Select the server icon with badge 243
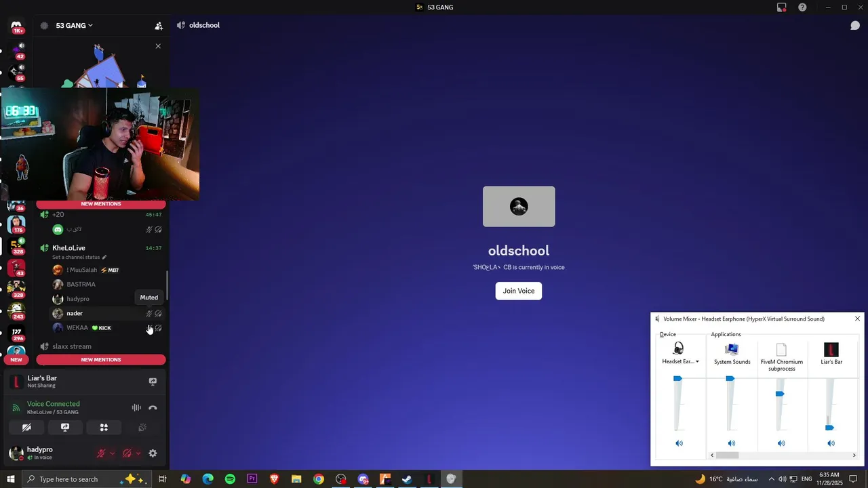 point(16,310)
